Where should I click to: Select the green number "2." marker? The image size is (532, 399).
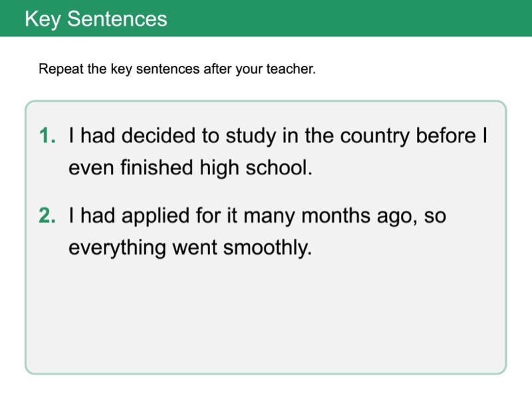coord(48,217)
